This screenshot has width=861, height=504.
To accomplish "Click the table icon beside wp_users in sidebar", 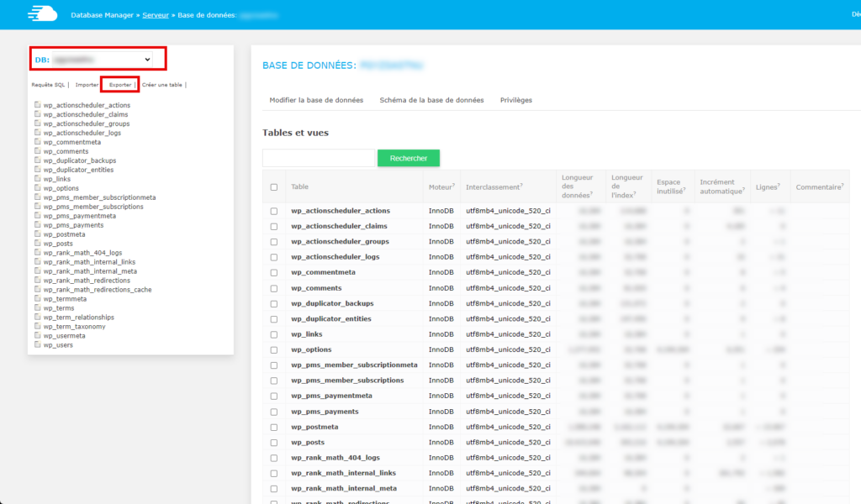I will [x=37, y=344].
